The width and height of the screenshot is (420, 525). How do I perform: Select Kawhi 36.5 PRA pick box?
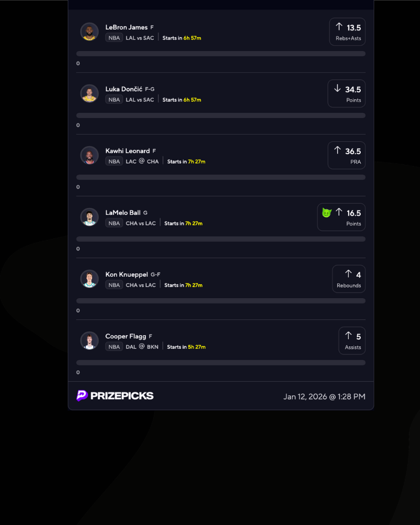coord(346,155)
